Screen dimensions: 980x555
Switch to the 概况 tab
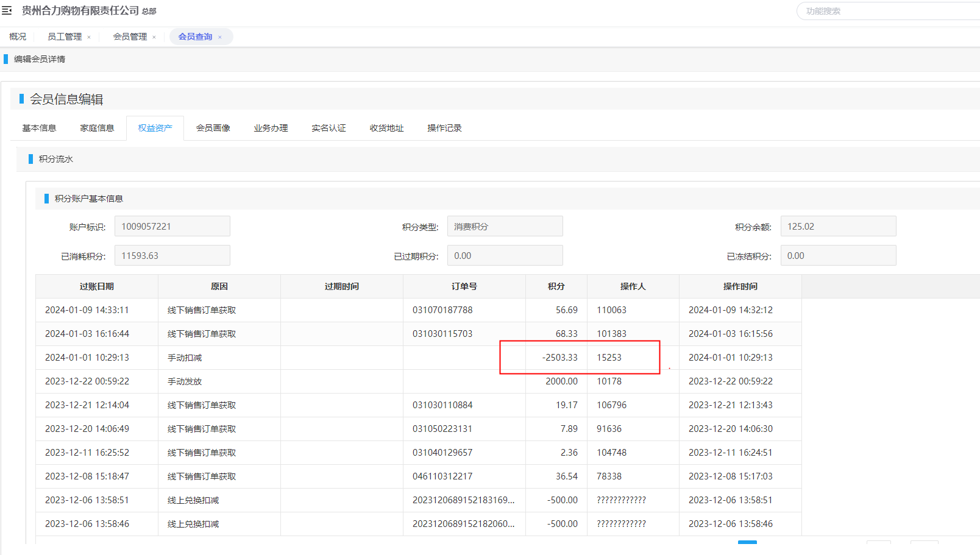[x=18, y=37]
